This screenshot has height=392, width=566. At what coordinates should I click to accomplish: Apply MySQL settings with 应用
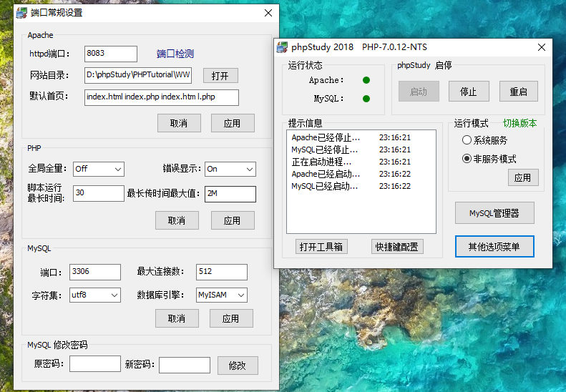[231, 318]
